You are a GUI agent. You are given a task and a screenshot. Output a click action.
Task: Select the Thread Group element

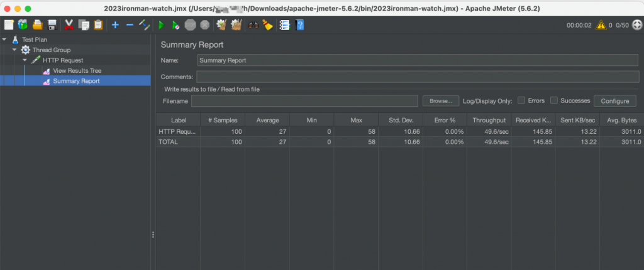click(x=52, y=50)
